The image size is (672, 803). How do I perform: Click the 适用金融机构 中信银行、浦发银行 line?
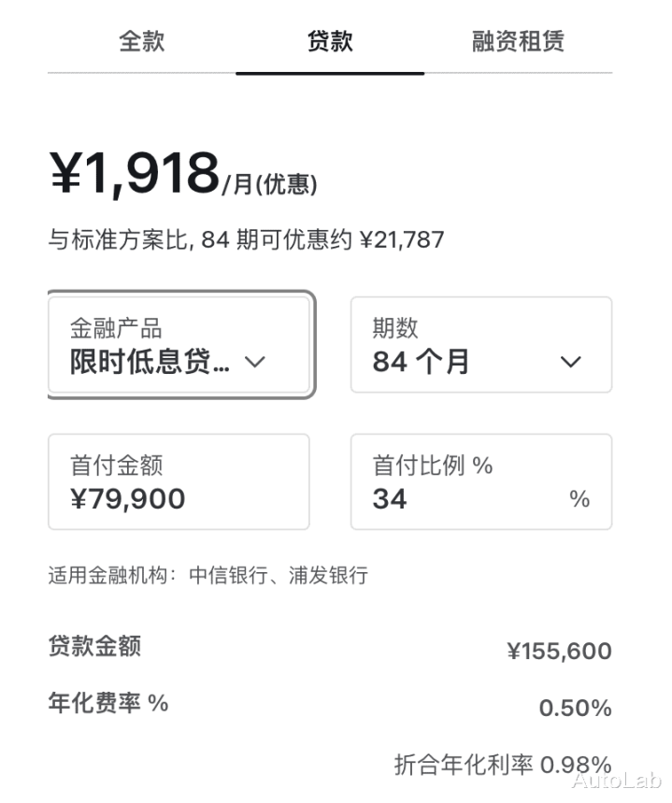click(207, 575)
